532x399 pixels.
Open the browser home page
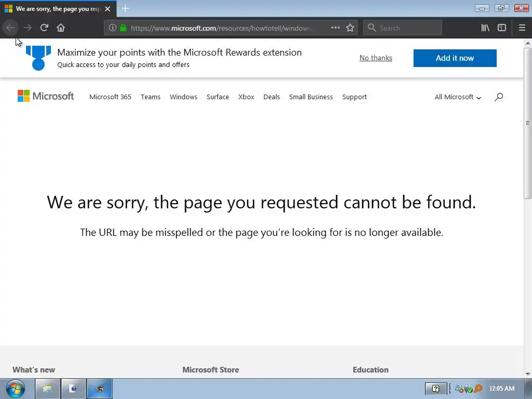tap(61, 28)
